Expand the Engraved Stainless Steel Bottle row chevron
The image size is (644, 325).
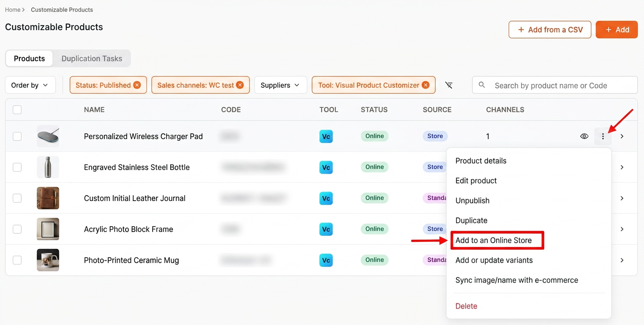[x=622, y=167]
